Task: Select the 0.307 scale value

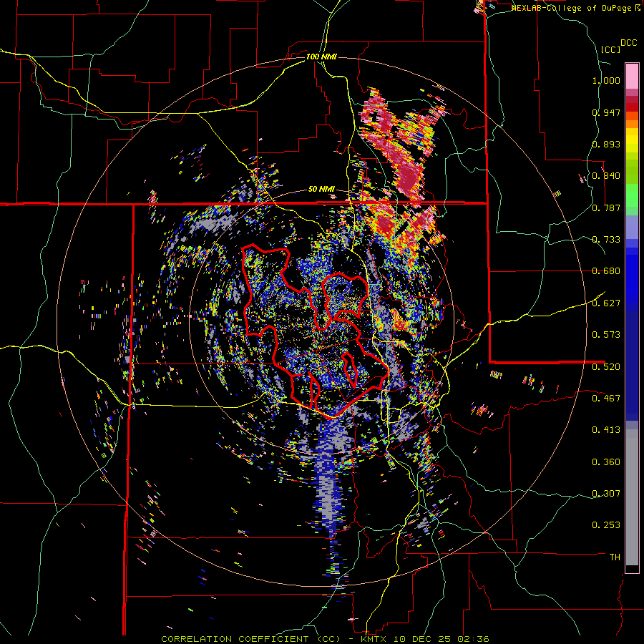Action: [606, 493]
